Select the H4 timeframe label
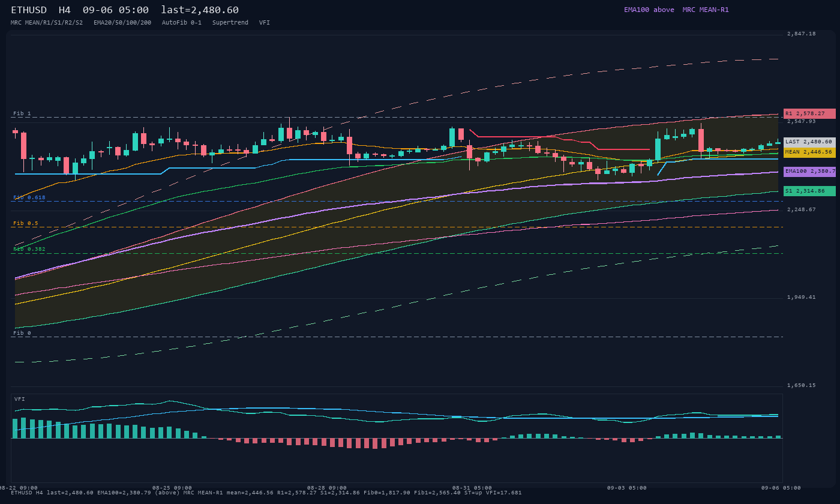 65,10
